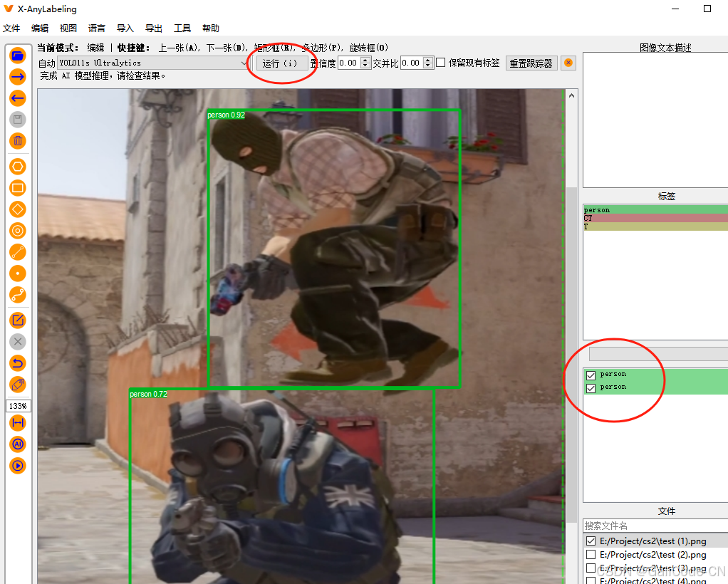This screenshot has height=584, width=728.
Task: Uncheck the second person object checkbox
Action: [591, 388]
